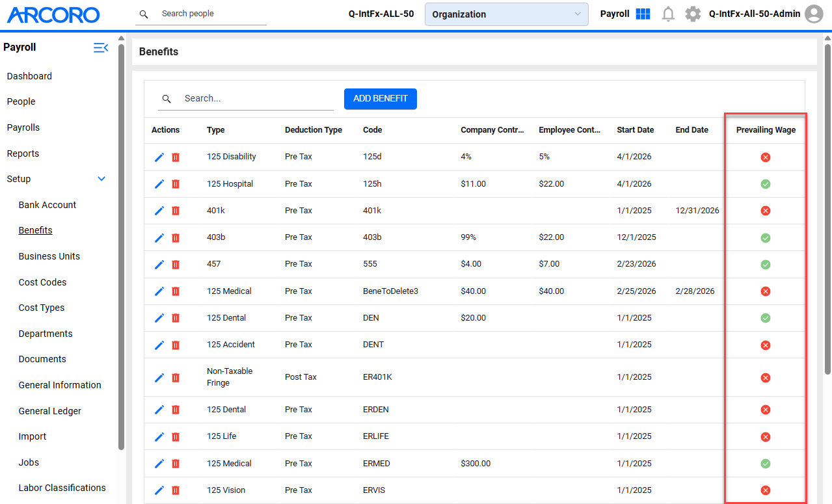Focus the Search people field
The image size is (832, 504).
(201, 14)
